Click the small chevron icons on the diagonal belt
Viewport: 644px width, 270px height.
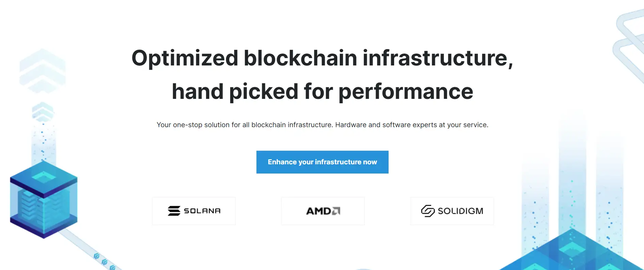click(x=104, y=262)
